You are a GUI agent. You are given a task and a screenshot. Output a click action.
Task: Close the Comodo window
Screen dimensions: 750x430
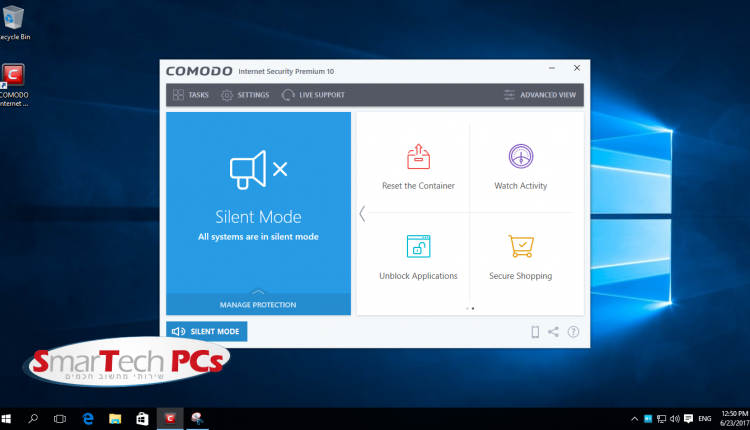[577, 68]
